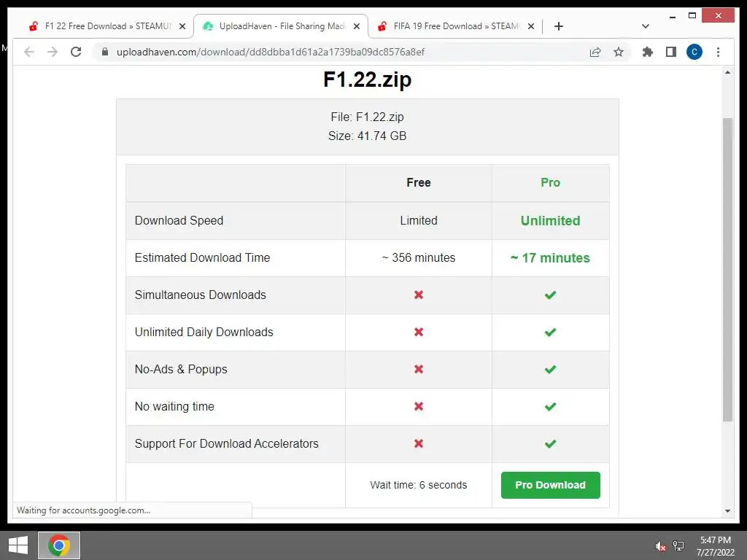The image size is (747, 560).
Task: Open the Windows Start menu
Action: [x=18, y=545]
